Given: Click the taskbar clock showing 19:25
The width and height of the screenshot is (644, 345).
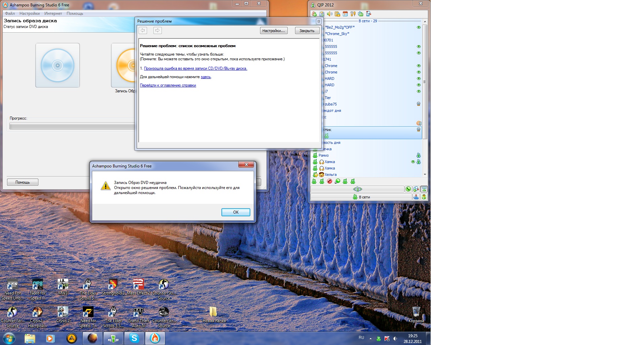Looking at the screenshot, I should point(413,339).
